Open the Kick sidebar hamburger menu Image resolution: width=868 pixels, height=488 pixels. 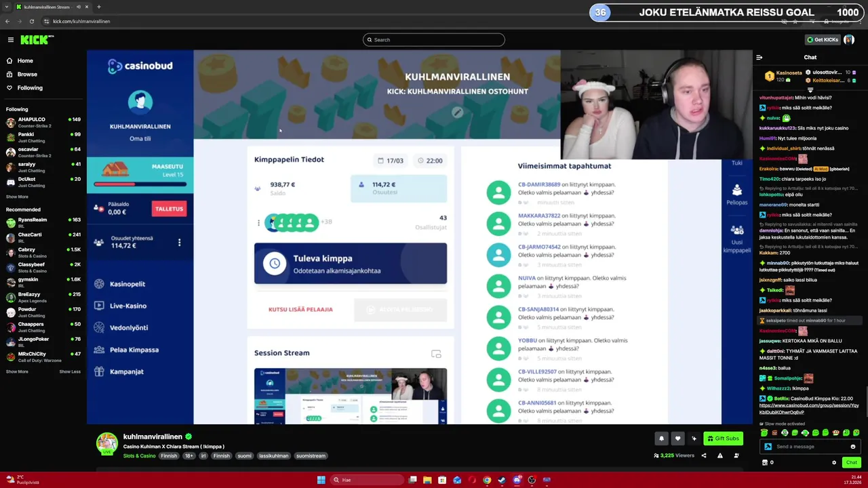pos(11,40)
